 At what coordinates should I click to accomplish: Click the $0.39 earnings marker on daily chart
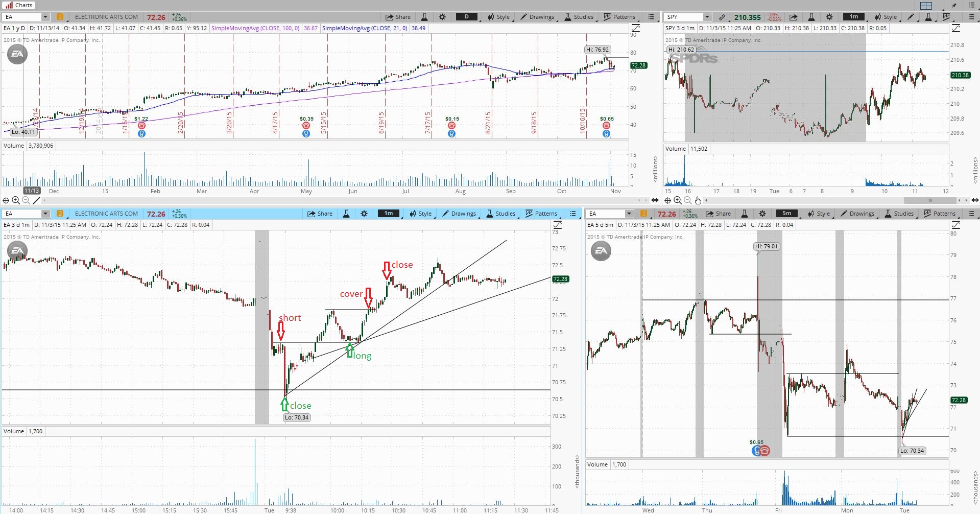click(x=306, y=125)
